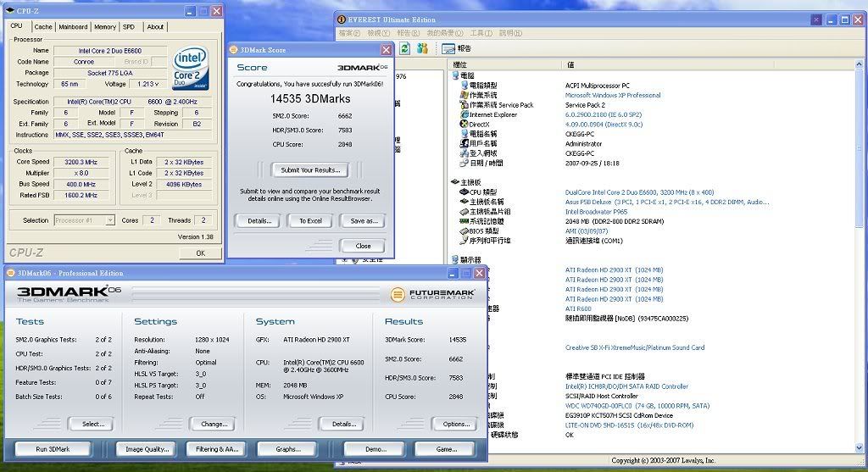868x472 pixels.
Task: Click the EVEREST title bar info icon
Action: [x=342, y=19]
